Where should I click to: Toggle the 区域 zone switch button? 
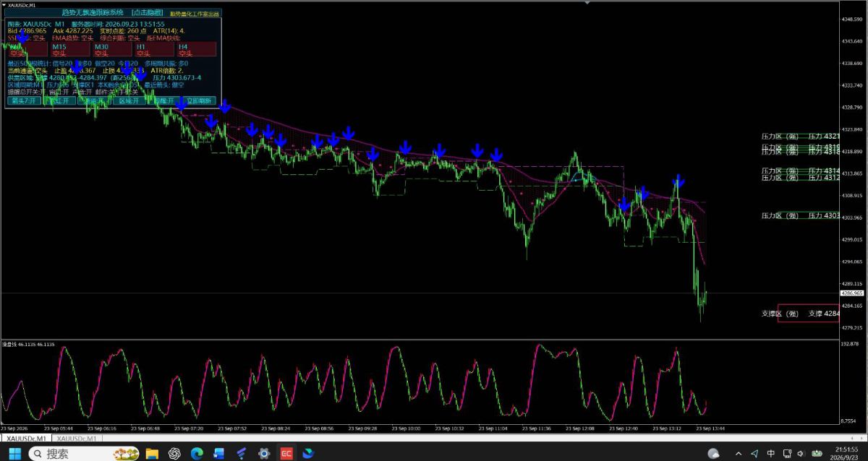pos(131,101)
